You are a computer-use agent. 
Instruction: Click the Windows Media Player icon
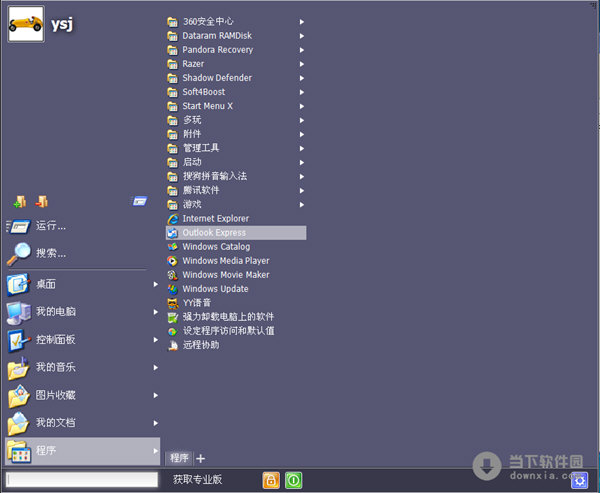[x=173, y=261]
